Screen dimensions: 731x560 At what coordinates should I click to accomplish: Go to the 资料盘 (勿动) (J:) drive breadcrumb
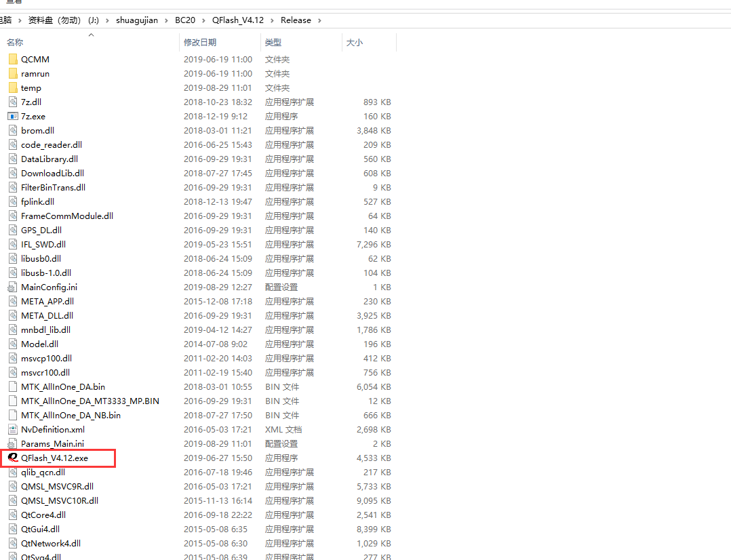(64, 20)
